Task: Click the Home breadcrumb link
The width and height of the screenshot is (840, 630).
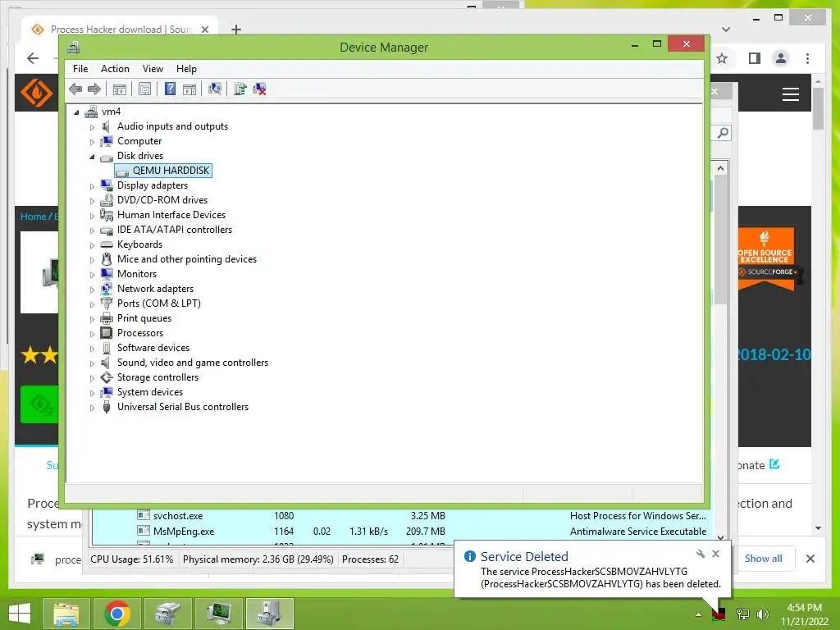Action: click(33, 217)
